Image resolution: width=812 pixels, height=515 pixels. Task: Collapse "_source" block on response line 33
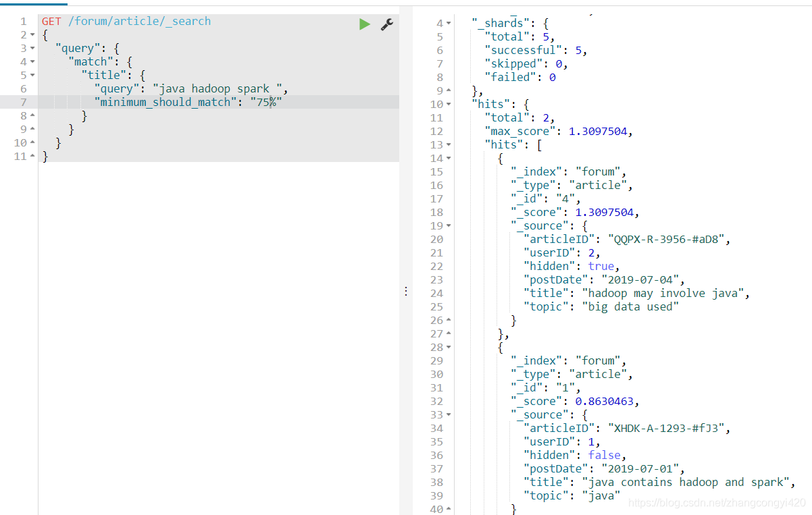coord(449,415)
